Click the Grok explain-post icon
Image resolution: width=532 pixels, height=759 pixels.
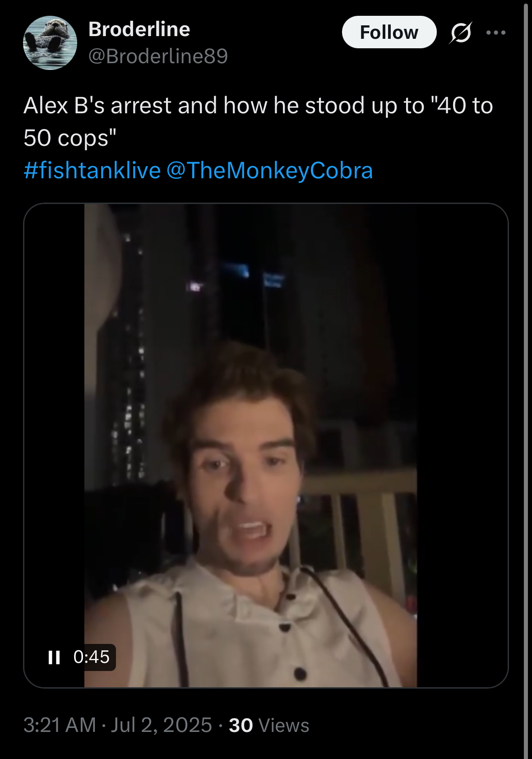pyautogui.click(x=461, y=32)
